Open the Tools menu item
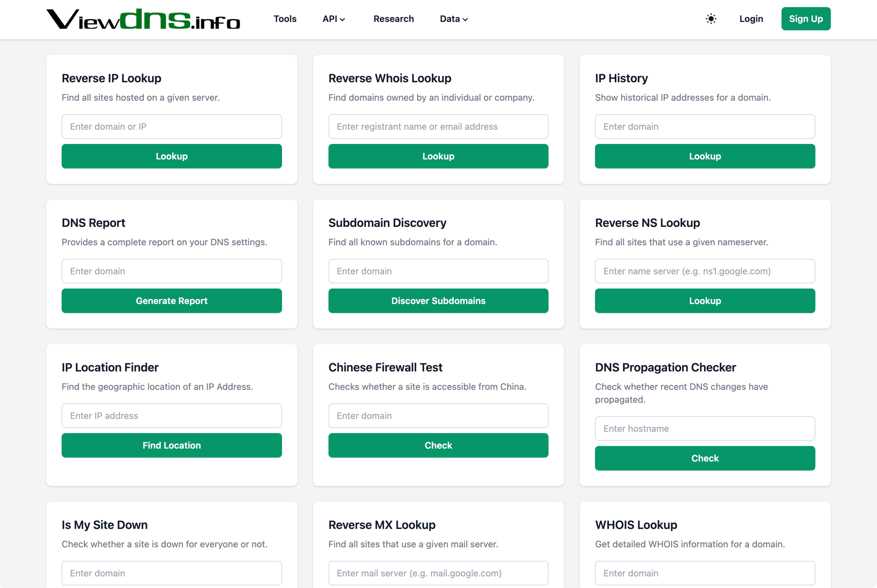 click(285, 19)
